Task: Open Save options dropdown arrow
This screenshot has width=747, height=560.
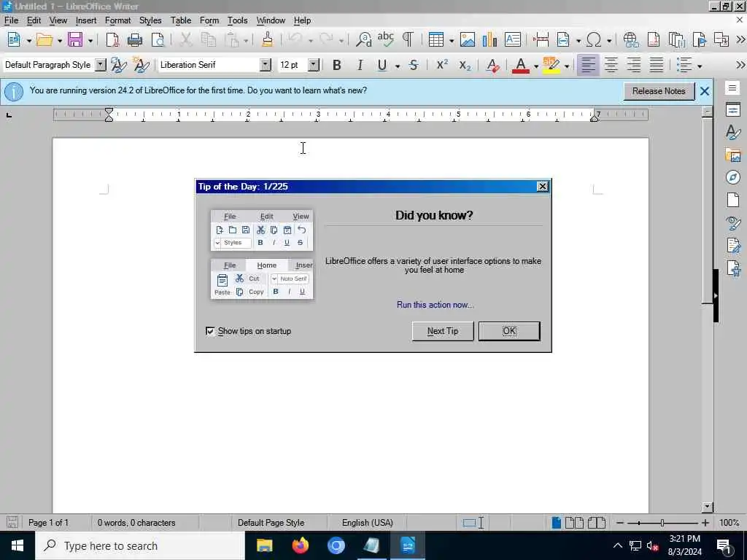Action: [x=90, y=41]
